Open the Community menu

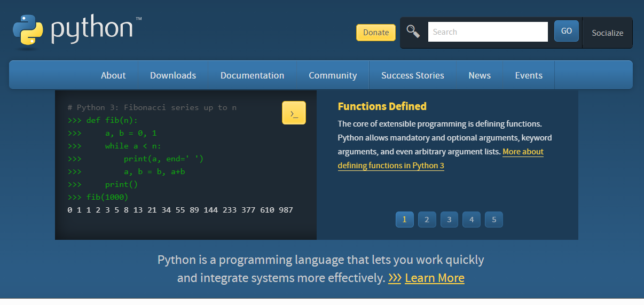pyautogui.click(x=333, y=75)
